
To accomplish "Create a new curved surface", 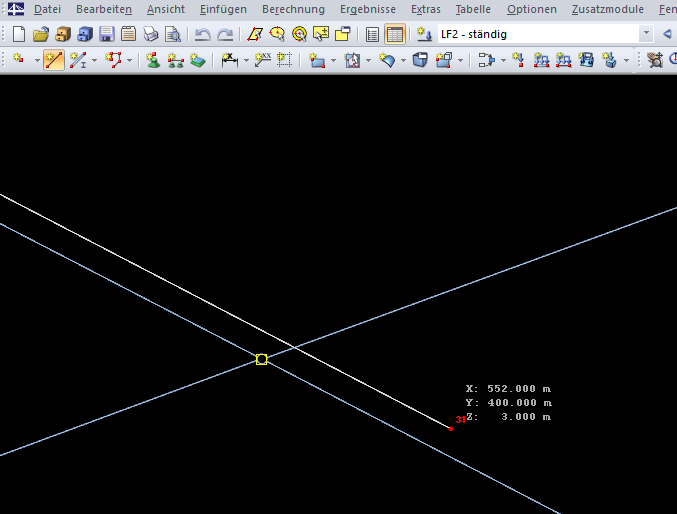I will (387, 60).
